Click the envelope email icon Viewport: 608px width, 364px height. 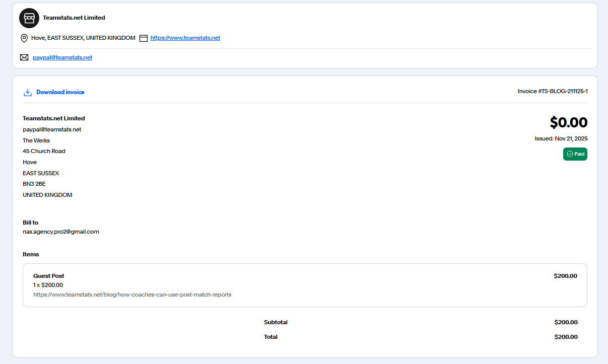click(24, 57)
